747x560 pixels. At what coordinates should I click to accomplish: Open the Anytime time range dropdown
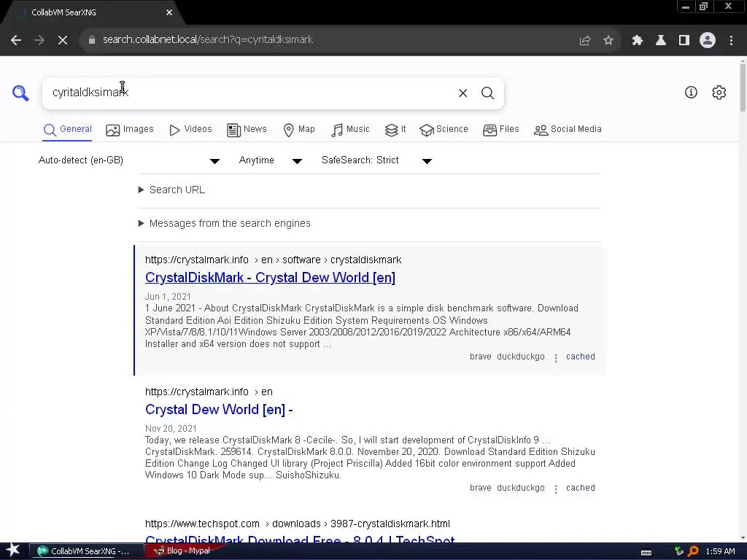click(270, 160)
